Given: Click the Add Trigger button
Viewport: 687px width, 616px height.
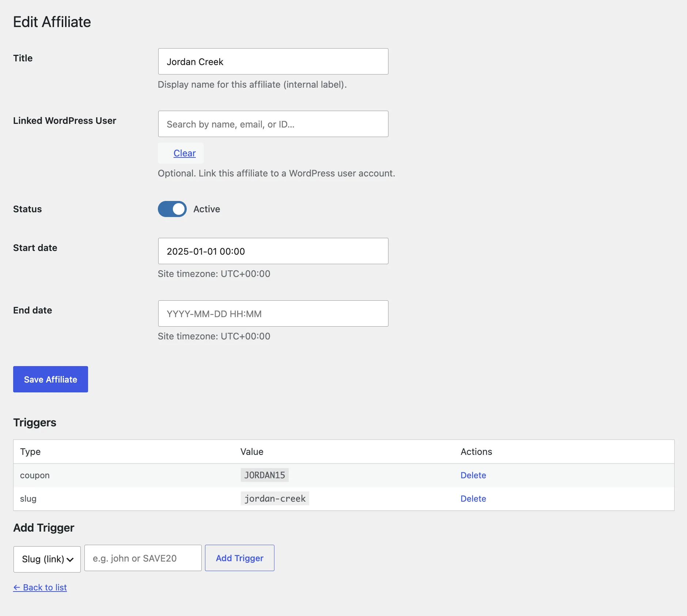Looking at the screenshot, I should [240, 558].
